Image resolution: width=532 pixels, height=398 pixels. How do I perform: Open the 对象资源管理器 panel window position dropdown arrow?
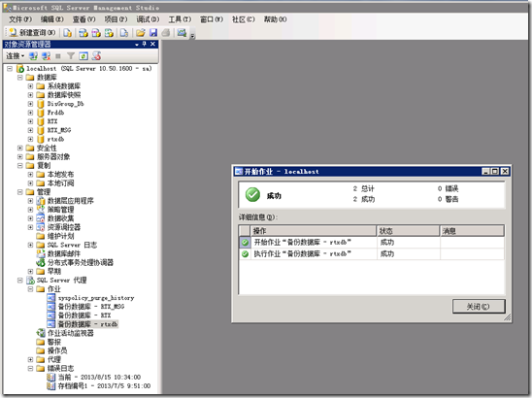(137, 45)
